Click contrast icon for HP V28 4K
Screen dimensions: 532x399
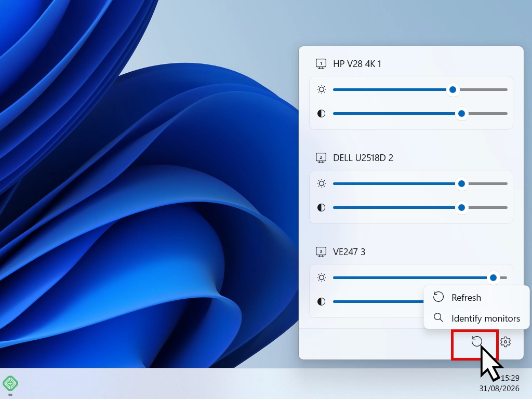click(x=321, y=114)
